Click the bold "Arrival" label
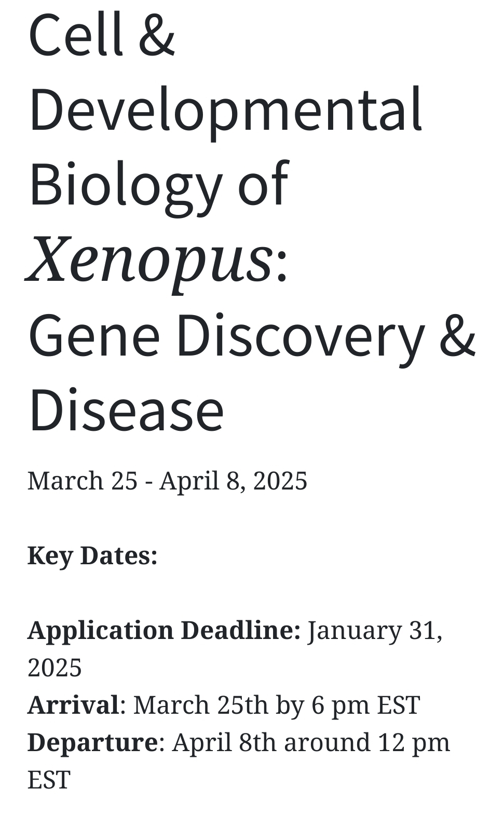Viewport: 504px width, 816px height. (73, 705)
